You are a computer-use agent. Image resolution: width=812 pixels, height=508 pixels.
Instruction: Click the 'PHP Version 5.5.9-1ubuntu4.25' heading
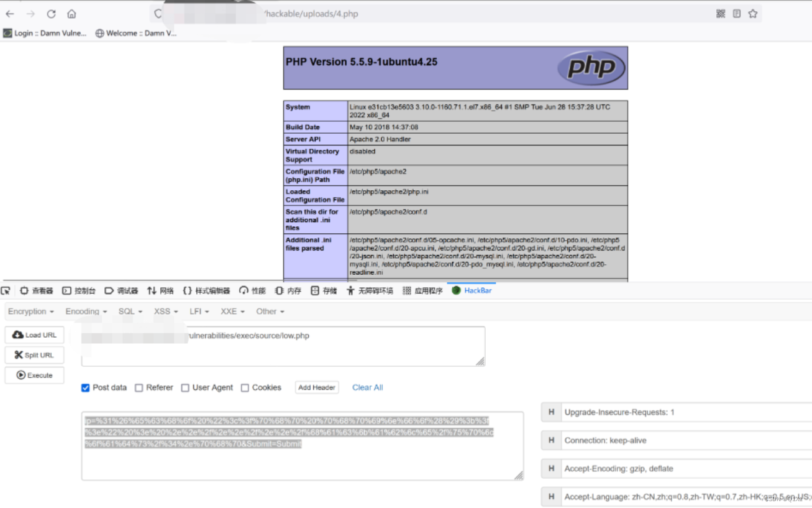361,62
